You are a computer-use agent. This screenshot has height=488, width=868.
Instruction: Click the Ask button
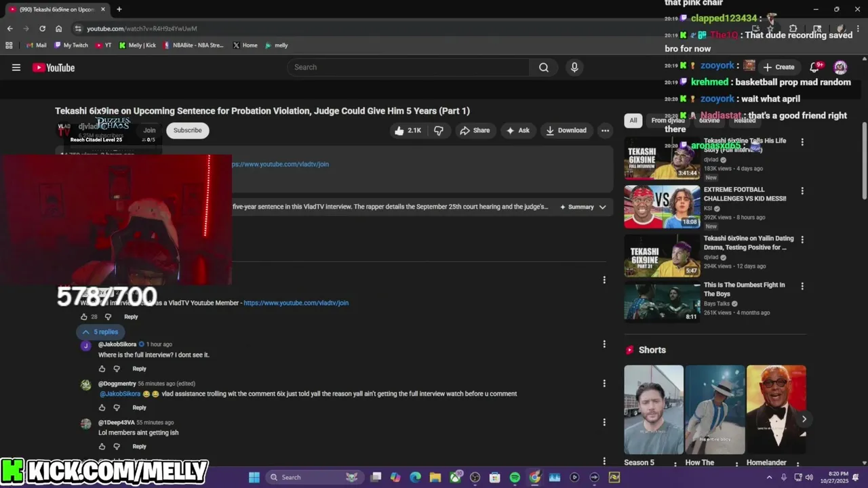point(518,130)
